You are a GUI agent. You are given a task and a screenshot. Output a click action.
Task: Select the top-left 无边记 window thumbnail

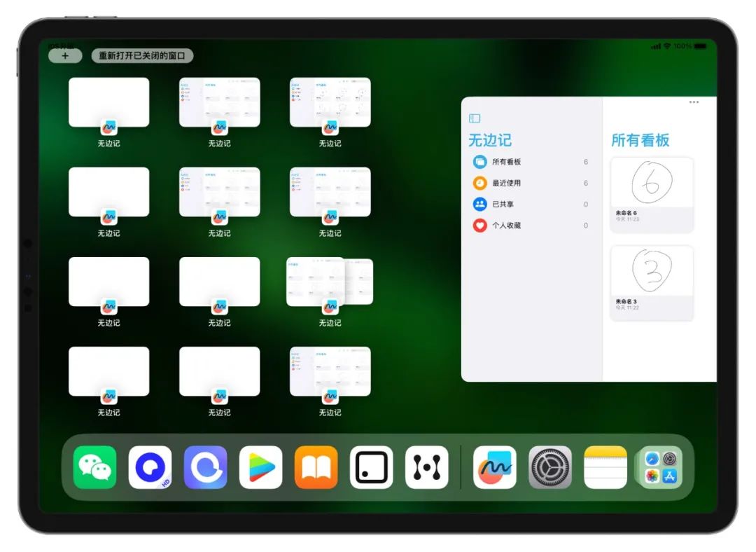click(109, 100)
